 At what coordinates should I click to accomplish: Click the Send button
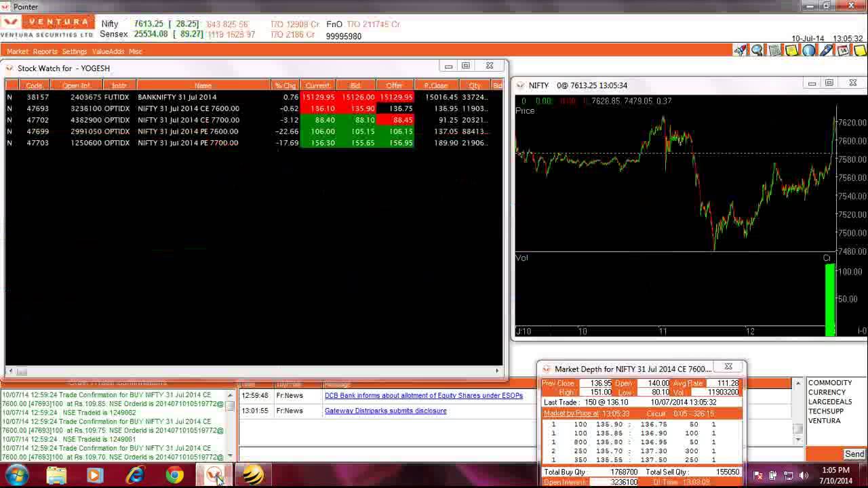pos(854,454)
